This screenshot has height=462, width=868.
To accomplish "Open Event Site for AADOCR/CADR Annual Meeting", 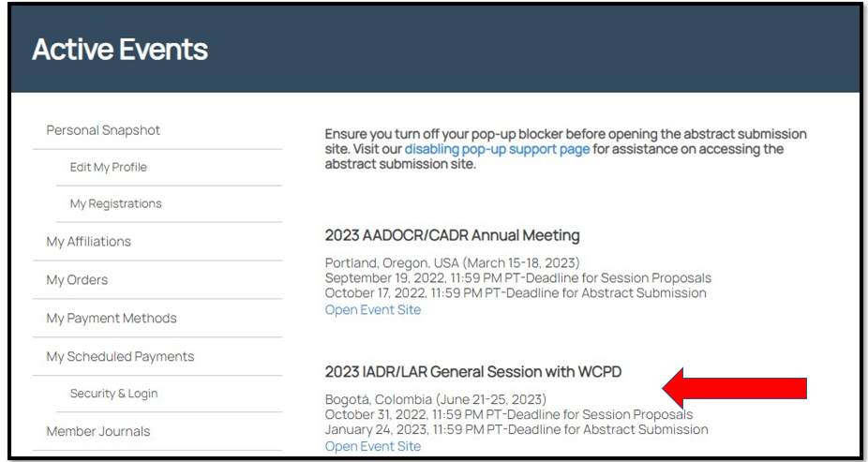I will click(372, 310).
